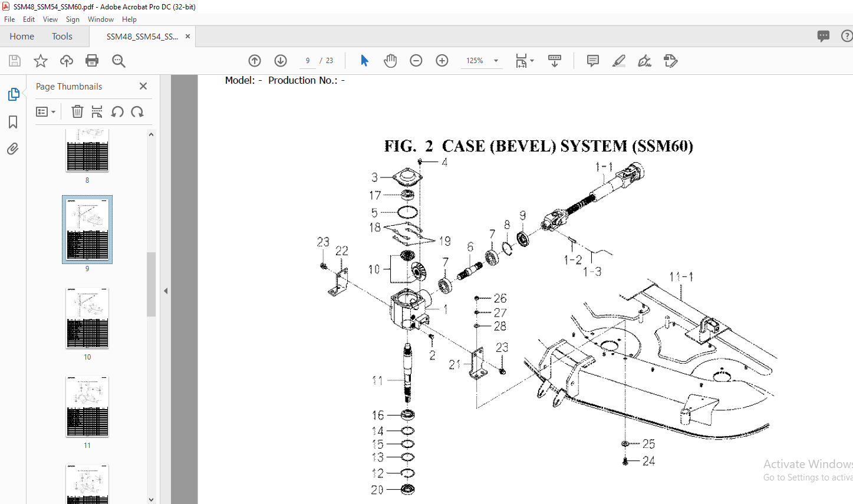The width and height of the screenshot is (853, 504).
Task: Switch to the Tools tab
Action: click(62, 36)
